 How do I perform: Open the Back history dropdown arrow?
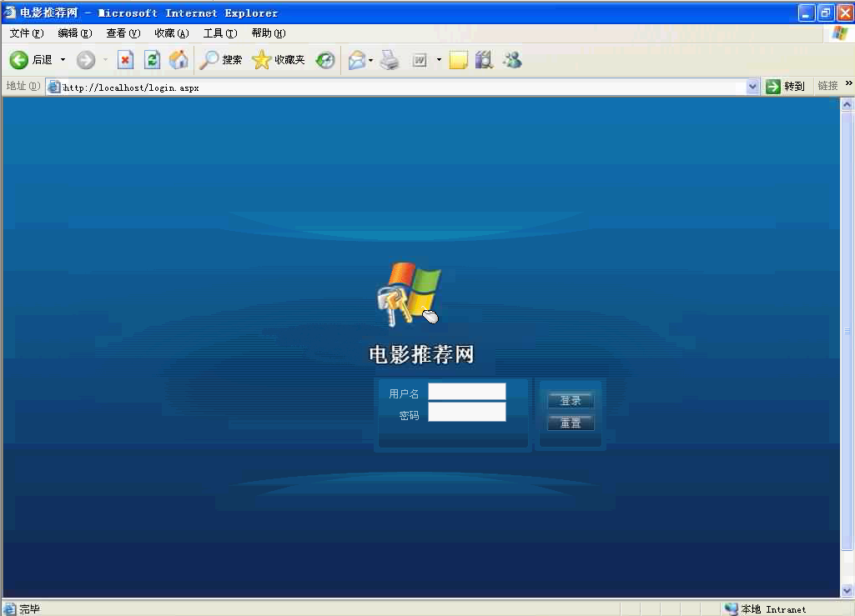63,60
